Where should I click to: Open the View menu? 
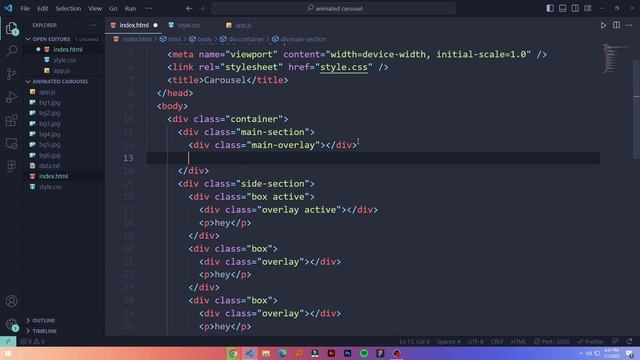(95, 8)
